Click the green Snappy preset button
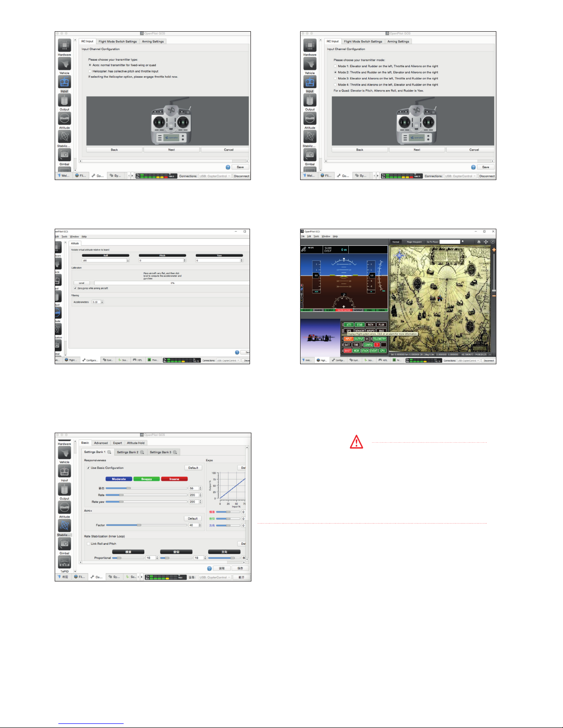The width and height of the screenshot is (563, 728). coord(147,479)
